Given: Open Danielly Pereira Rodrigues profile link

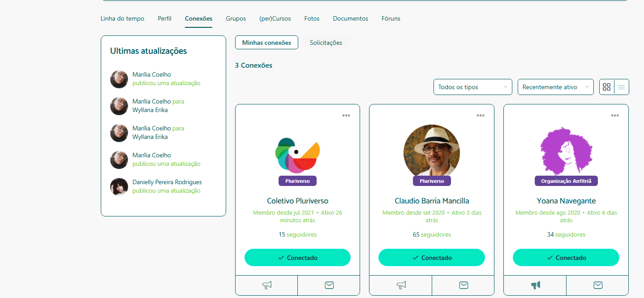Looking at the screenshot, I should (x=167, y=182).
